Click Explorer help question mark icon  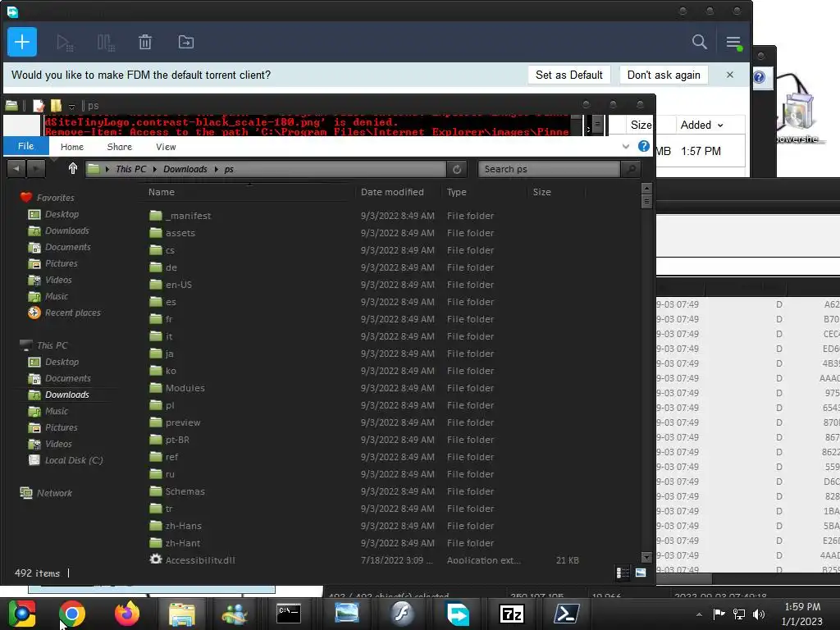[x=644, y=146]
